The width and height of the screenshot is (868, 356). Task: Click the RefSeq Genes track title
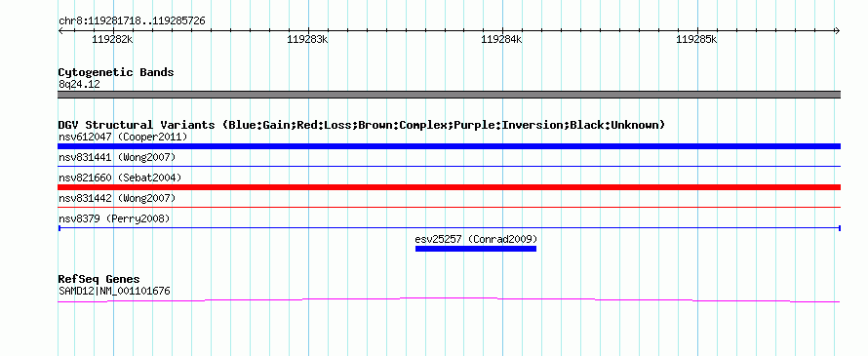coord(99,279)
